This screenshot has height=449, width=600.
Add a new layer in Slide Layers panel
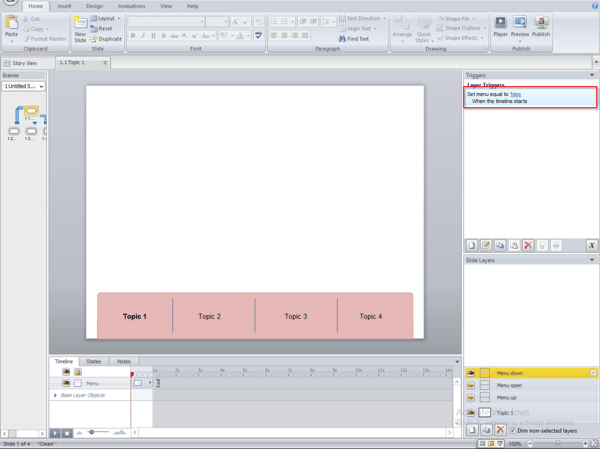point(472,430)
